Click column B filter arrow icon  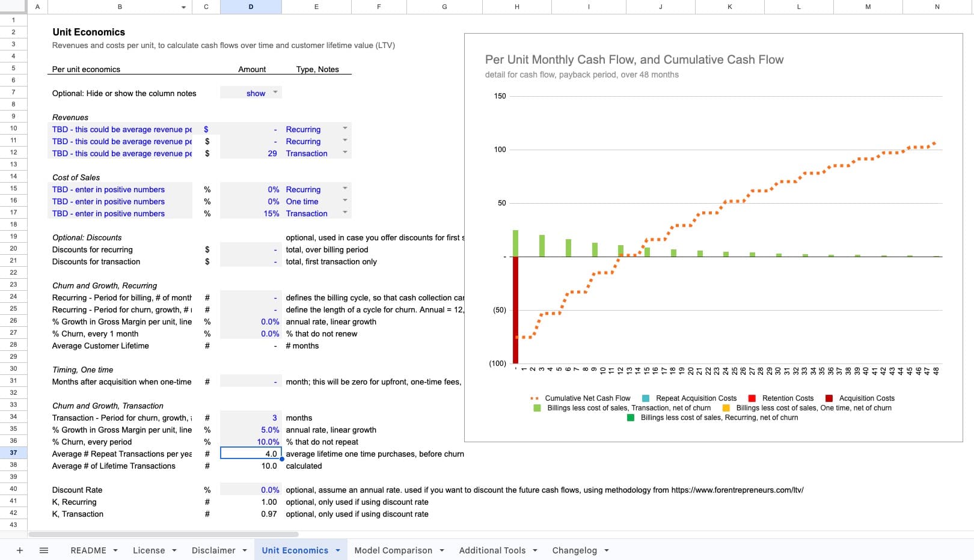click(183, 7)
